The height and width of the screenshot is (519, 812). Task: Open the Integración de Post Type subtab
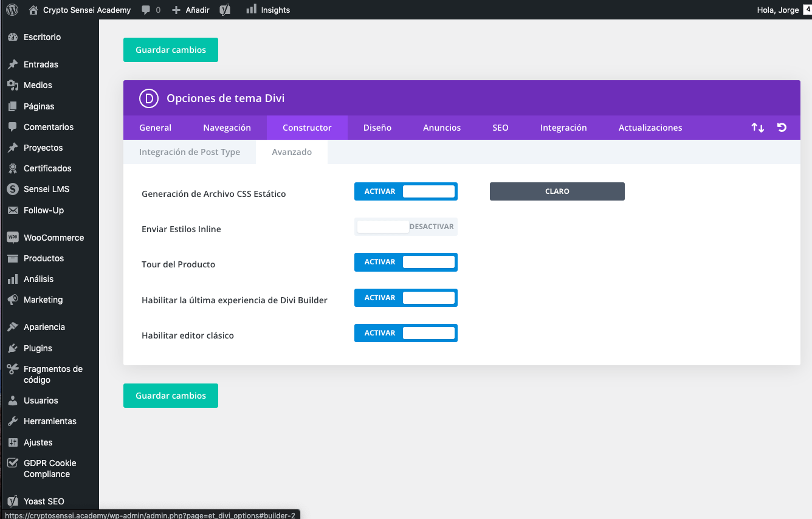[190, 152]
